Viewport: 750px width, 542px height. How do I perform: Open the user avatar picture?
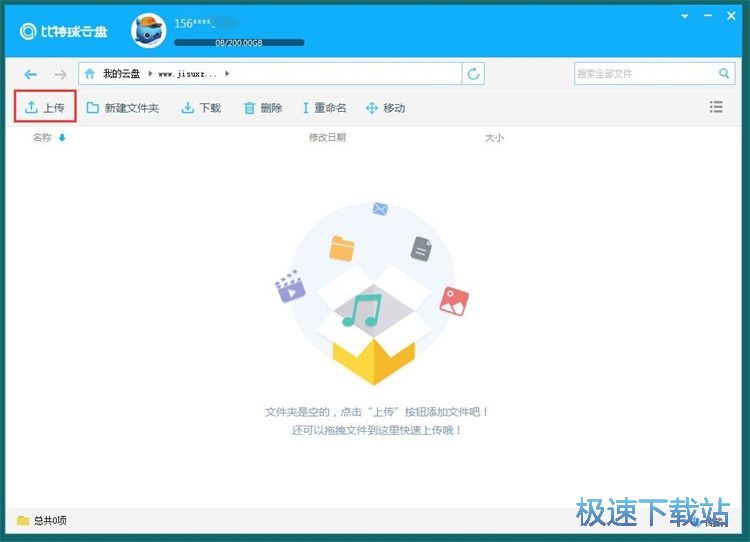(x=149, y=31)
